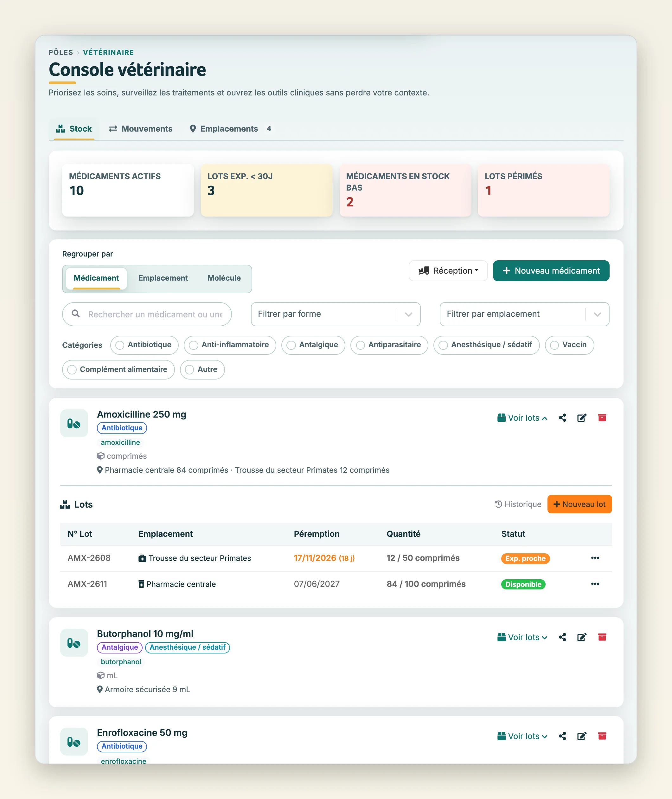Screen dimensions: 672x799
Task: Switch to the Emplacements tab
Action: 230,129
